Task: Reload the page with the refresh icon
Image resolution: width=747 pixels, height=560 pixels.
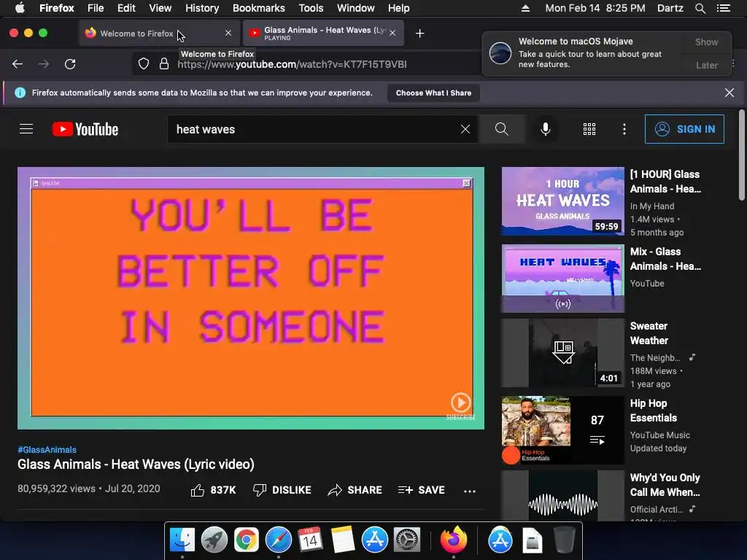Action: click(70, 64)
